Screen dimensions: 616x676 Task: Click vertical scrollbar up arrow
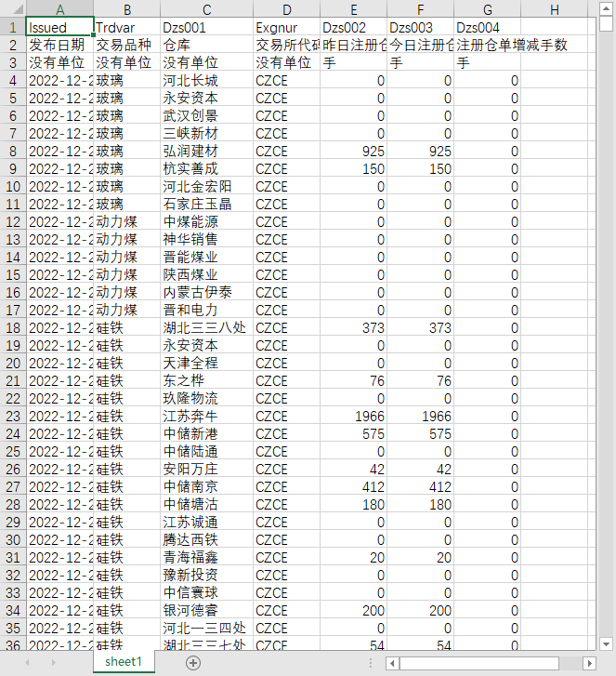[x=606, y=8]
